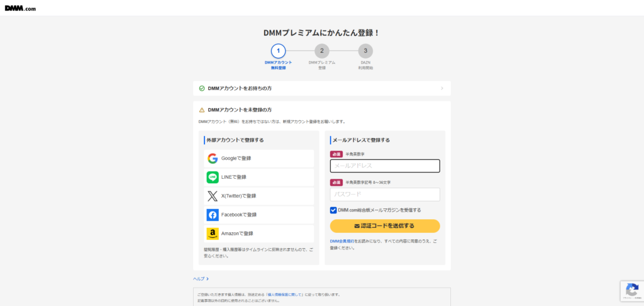Click the Facebook logo icon
This screenshot has height=306, width=644.
click(x=213, y=215)
